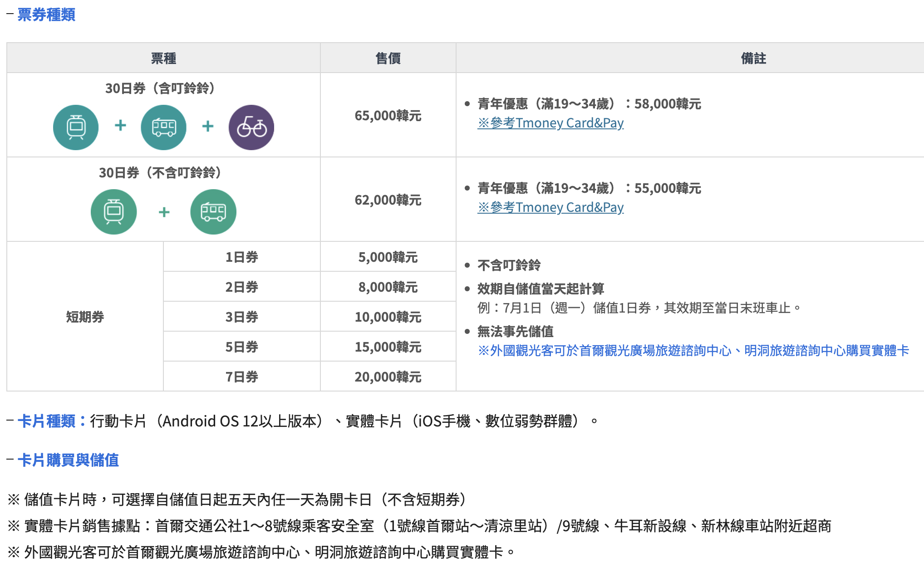Click the 10,000韓元 price

[388, 317]
